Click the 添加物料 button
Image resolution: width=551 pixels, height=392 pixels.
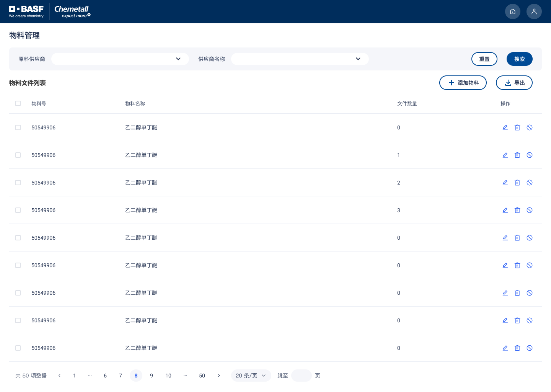pos(463,83)
